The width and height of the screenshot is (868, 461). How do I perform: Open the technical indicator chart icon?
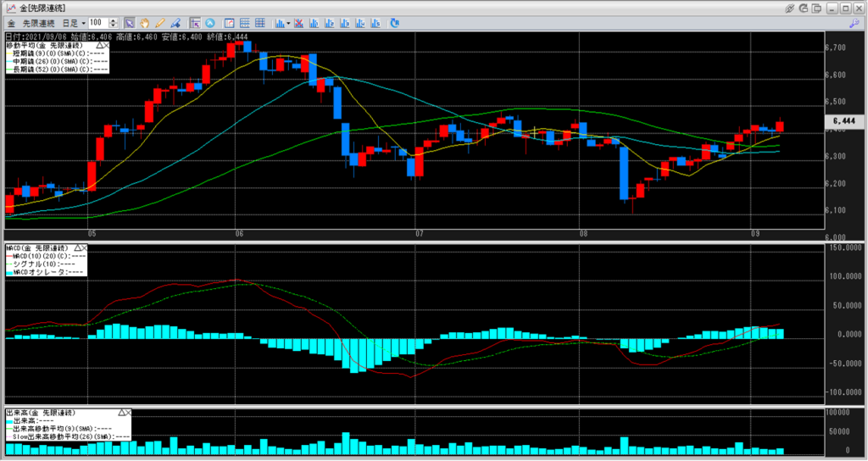tap(280, 23)
